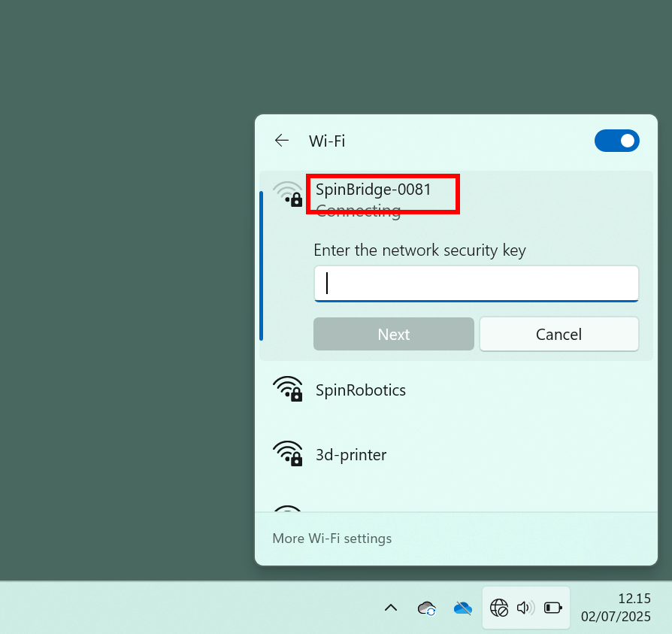Click the SpinRobotics Wi-Fi signal icon
The image size is (672, 634).
tap(288, 389)
